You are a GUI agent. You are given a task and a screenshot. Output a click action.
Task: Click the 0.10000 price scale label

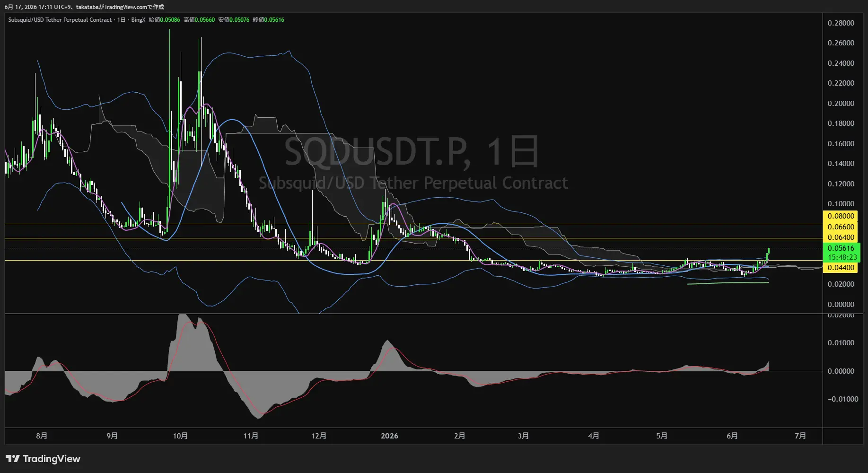click(x=841, y=204)
